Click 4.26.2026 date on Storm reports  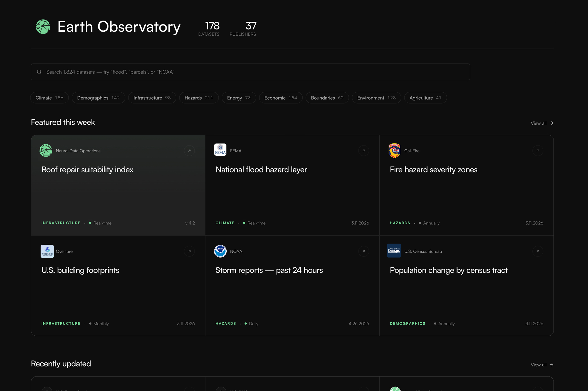coord(359,324)
